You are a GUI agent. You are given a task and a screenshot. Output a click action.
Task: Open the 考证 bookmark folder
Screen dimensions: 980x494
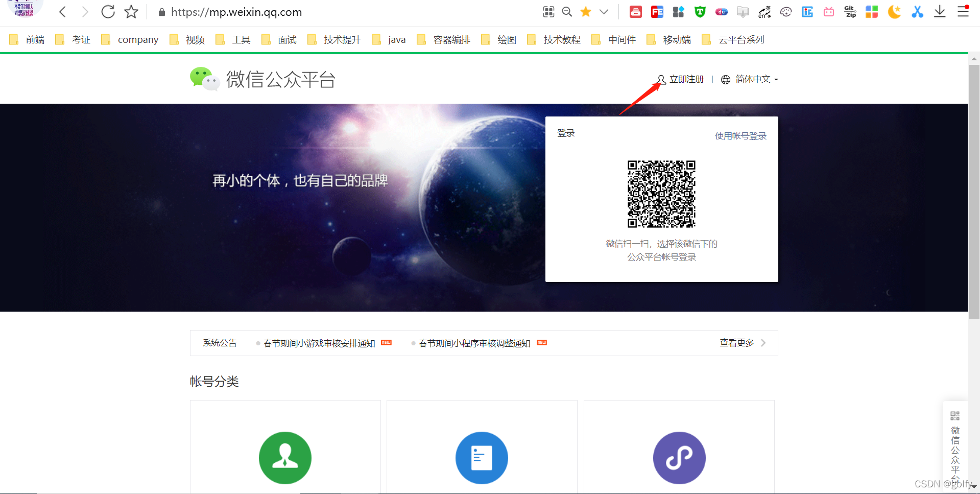pos(73,39)
